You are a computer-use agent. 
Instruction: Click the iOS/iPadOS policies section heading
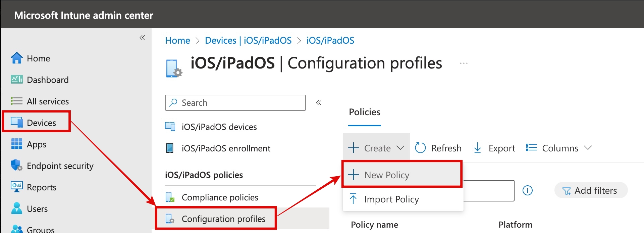point(204,175)
